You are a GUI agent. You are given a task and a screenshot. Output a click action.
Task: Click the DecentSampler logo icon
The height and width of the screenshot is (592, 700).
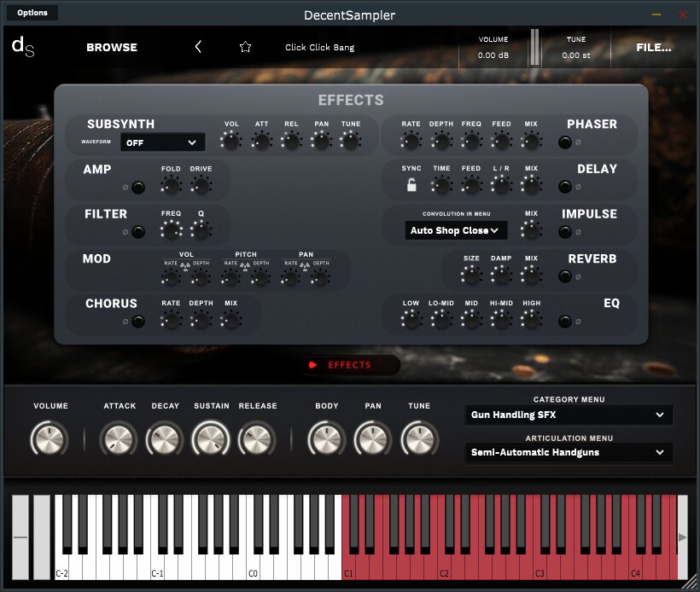click(x=23, y=46)
